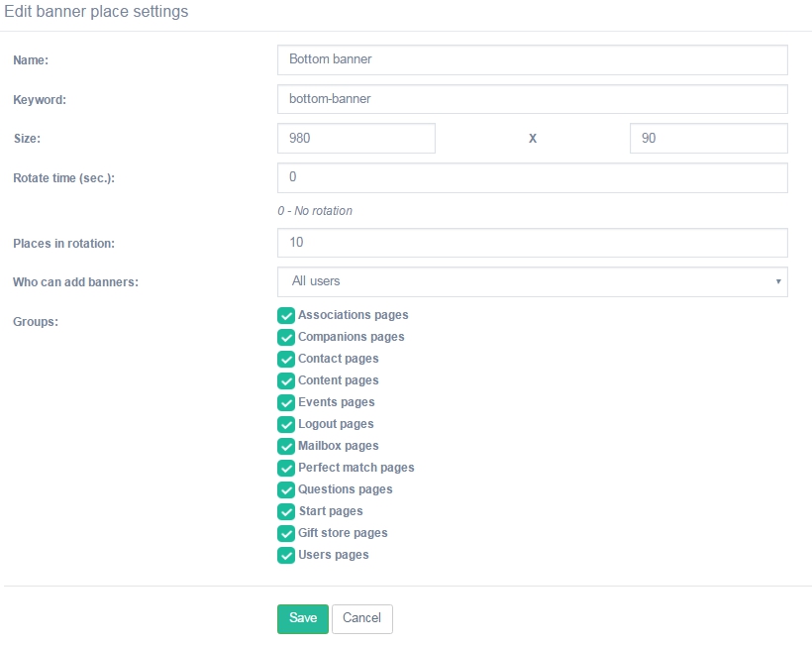
Task: Untick the Contact pages group
Action: pyautogui.click(x=286, y=359)
